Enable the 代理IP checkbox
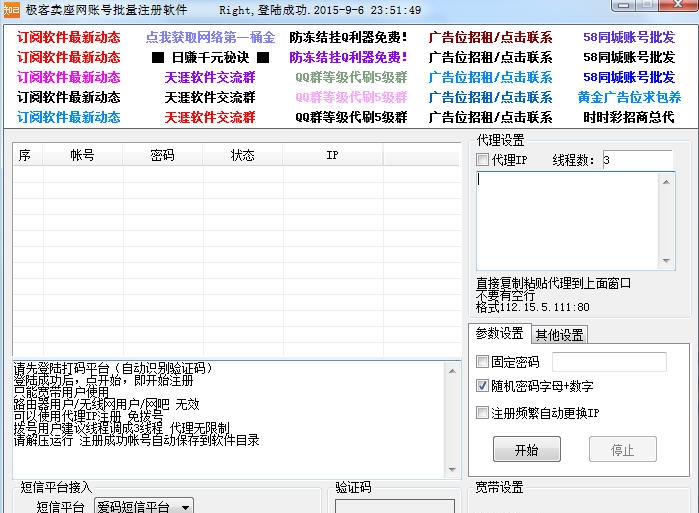699x513 pixels. point(483,160)
